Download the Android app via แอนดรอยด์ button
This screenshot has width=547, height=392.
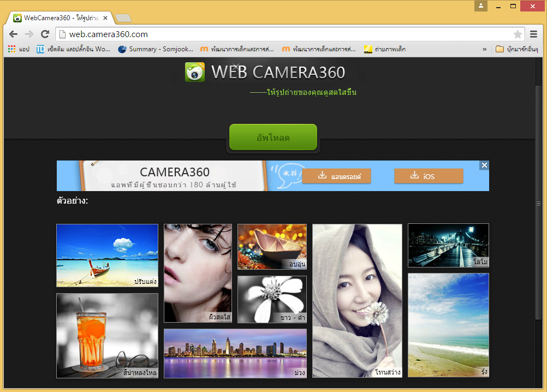[x=336, y=176]
